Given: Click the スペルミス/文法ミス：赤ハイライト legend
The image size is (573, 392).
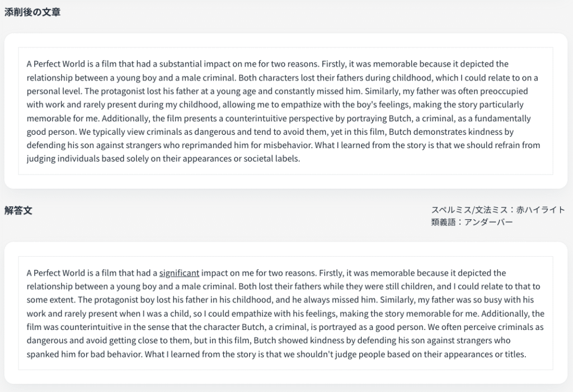Looking at the screenshot, I should point(498,210).
